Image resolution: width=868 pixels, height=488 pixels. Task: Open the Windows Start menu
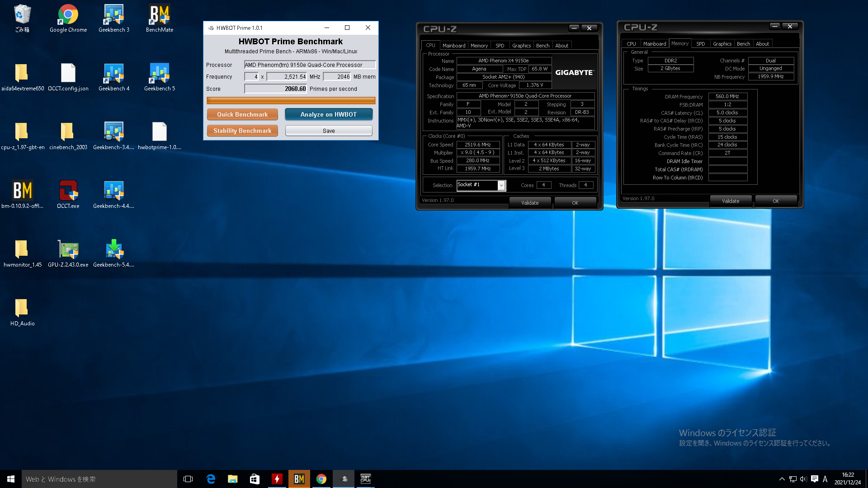tap(11, 479)
